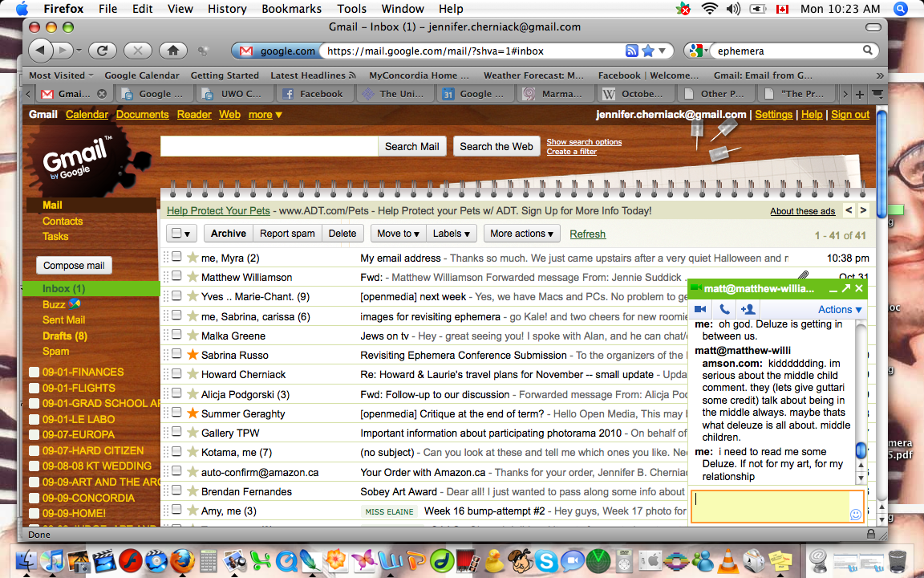Image resolution: width=924 pixels, height=578 pixels.
Task: Open the Bookmarks menu
Action: coord(292,9)
